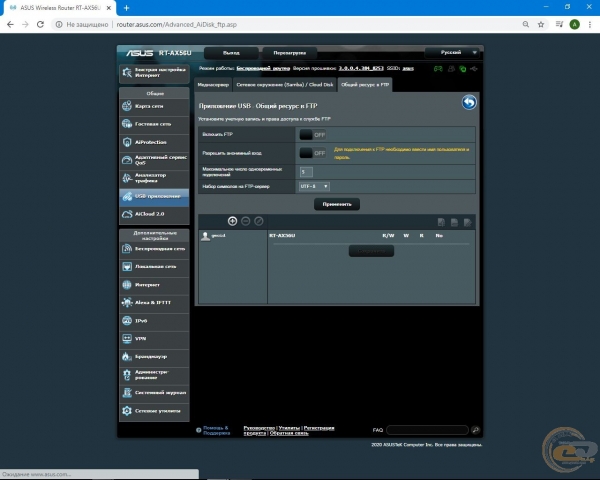
Task: Open Adaptive QoS gauge icon
Action: (127, 160)
